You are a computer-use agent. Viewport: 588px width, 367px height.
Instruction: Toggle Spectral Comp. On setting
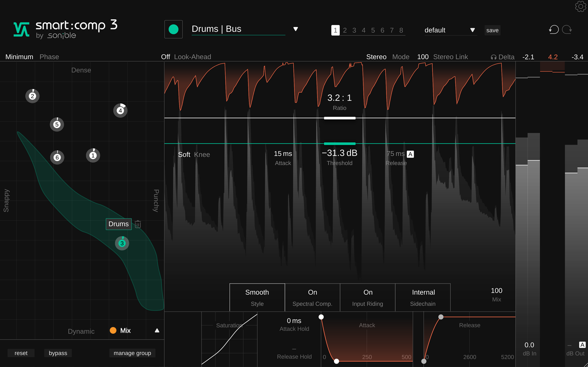pos(312,297)
